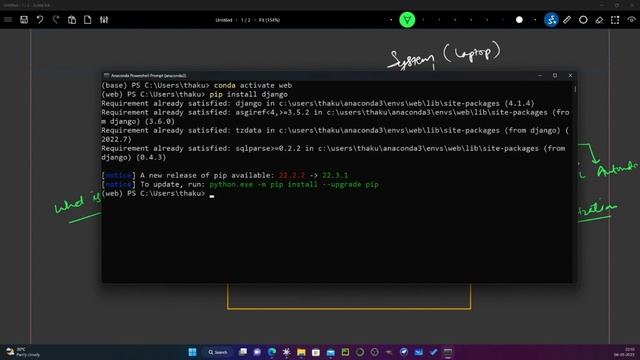The height and width of the screenshot is (360, 640).
Task: Select the white pen color swatch
Action: click(x=519, y=20)
